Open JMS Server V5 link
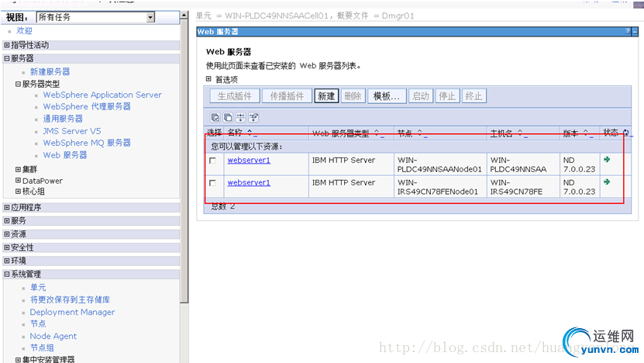The height and width of the screenshot is (363, 644). point(72,131)
